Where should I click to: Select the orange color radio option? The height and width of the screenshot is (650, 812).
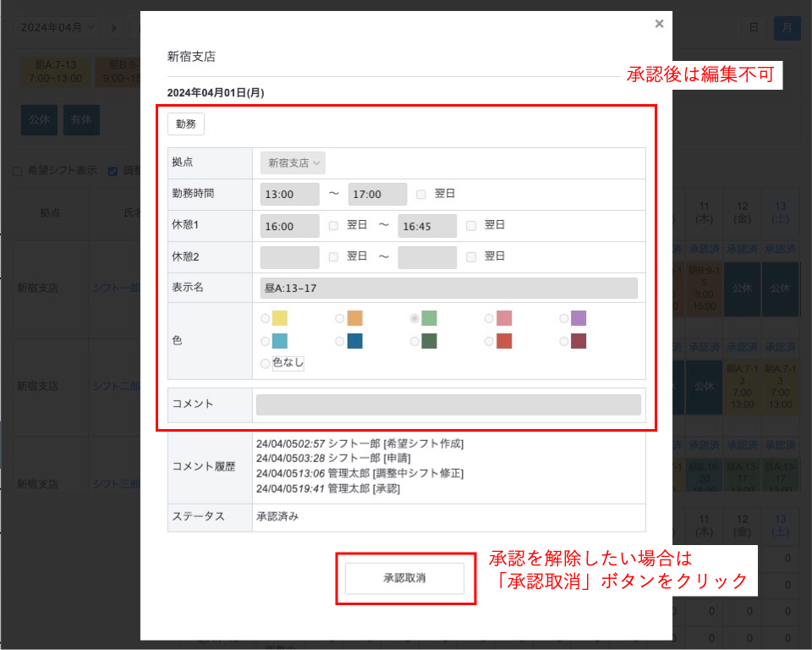pyautogui.click(x=340, y=318)
